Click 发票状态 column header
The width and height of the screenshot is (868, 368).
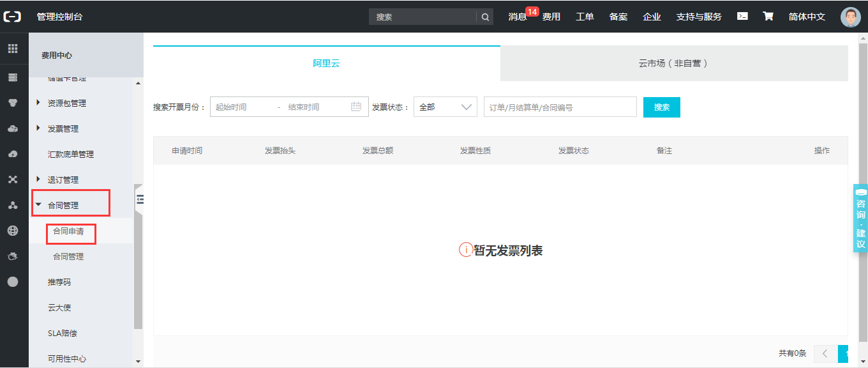[574, 151]
